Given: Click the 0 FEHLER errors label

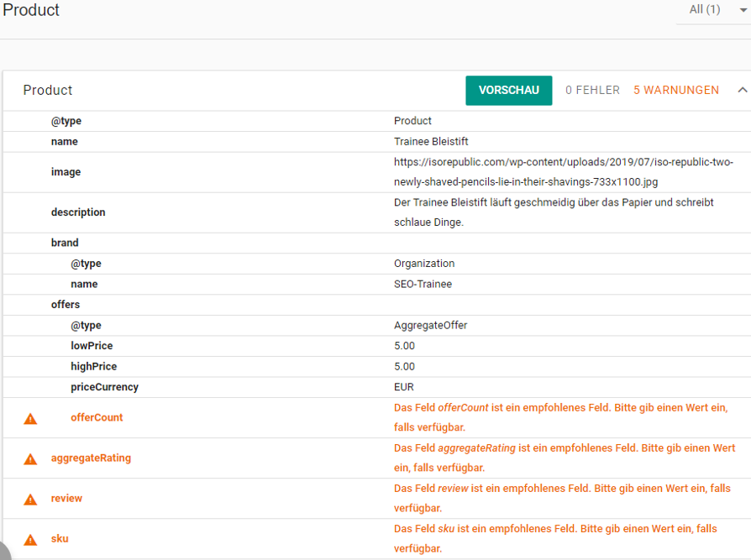Looking at the screenshot, I should [x=592, y=90].
